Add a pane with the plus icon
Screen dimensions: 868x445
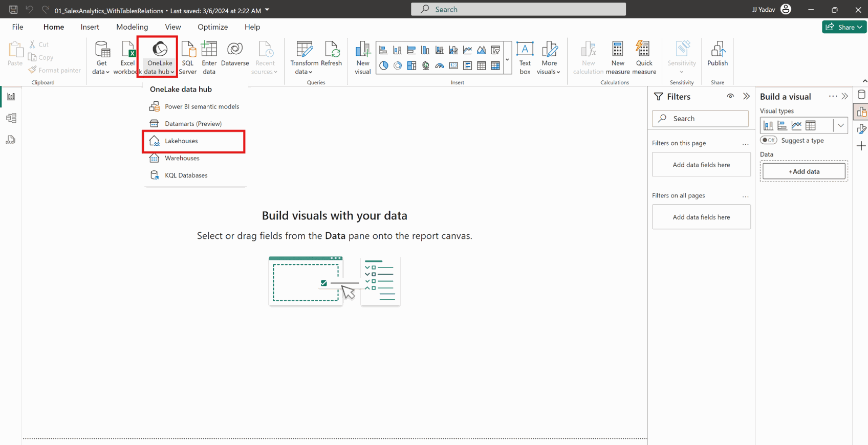point(861,146)
